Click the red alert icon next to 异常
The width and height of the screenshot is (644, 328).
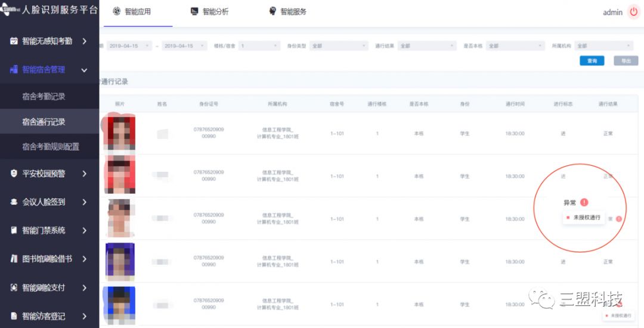click(x=584, y=203)
